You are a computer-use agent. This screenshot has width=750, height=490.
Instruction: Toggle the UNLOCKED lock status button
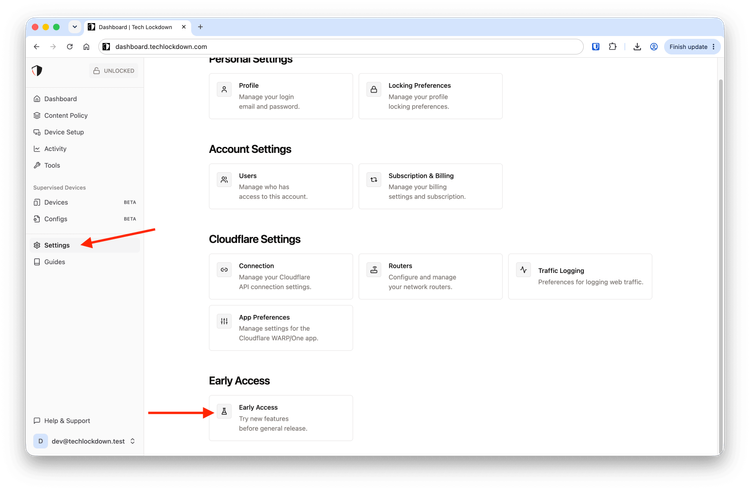(x=114, y=71)
